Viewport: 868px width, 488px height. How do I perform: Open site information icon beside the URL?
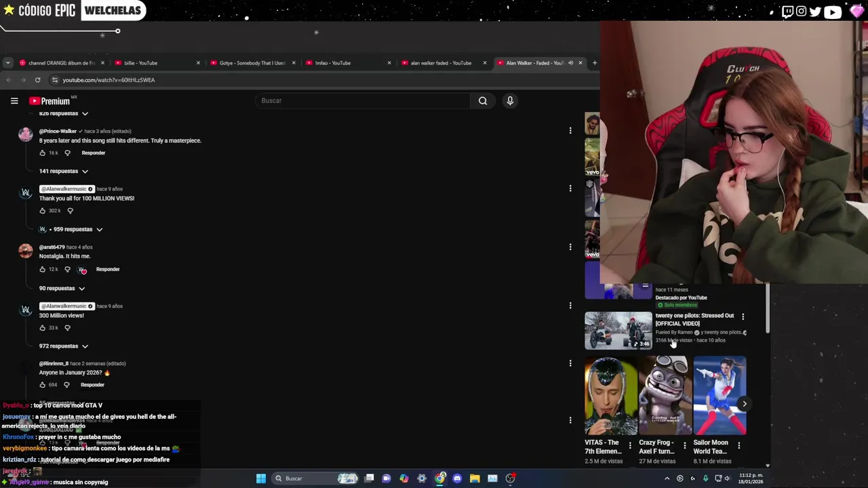click(55, 80)
